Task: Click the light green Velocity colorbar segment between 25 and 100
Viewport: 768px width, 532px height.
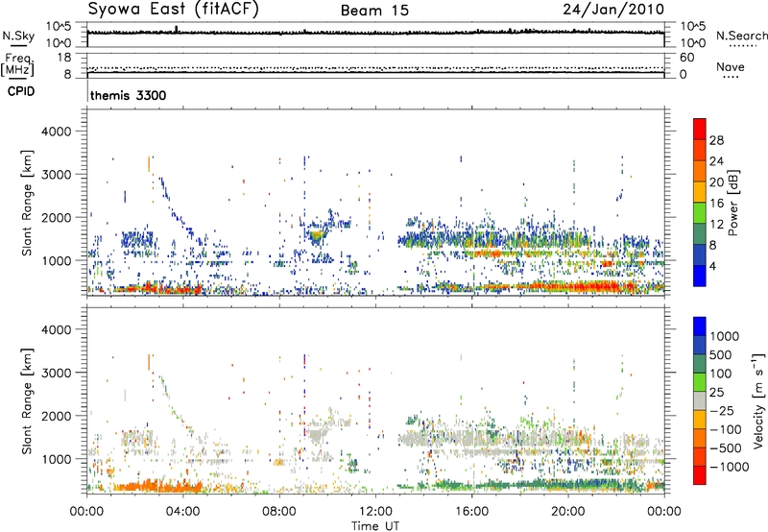Action: pyautogui.click(x=700, y=382)
